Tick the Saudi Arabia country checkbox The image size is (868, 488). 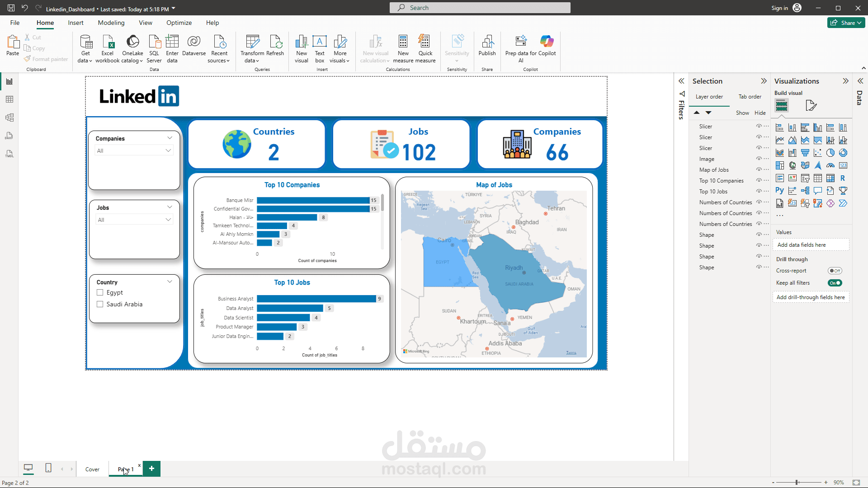click(100, 305)
